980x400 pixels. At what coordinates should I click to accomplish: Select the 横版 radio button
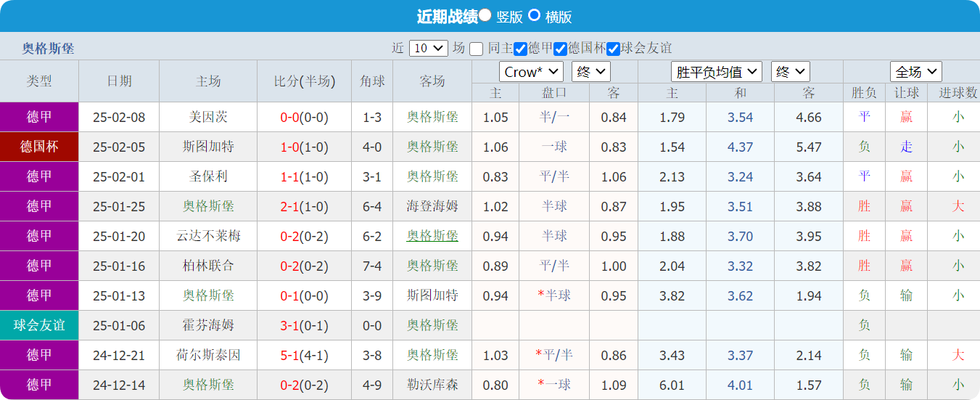(534, 15)
